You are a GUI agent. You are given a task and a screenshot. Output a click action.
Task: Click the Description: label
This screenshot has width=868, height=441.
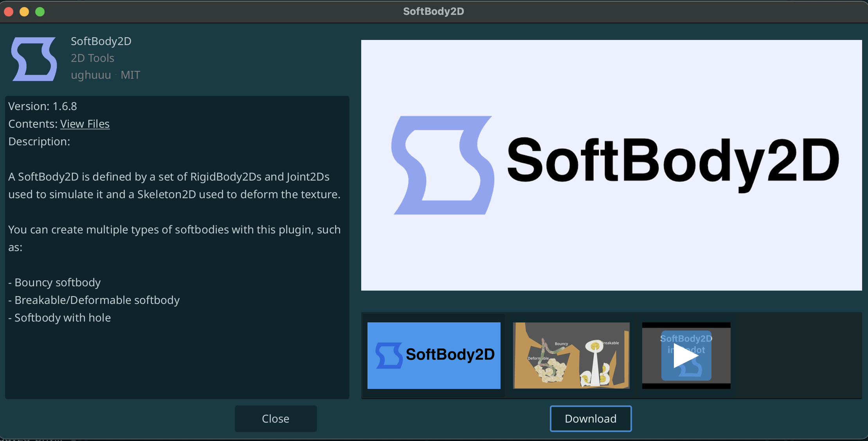(x=39, y=141)
